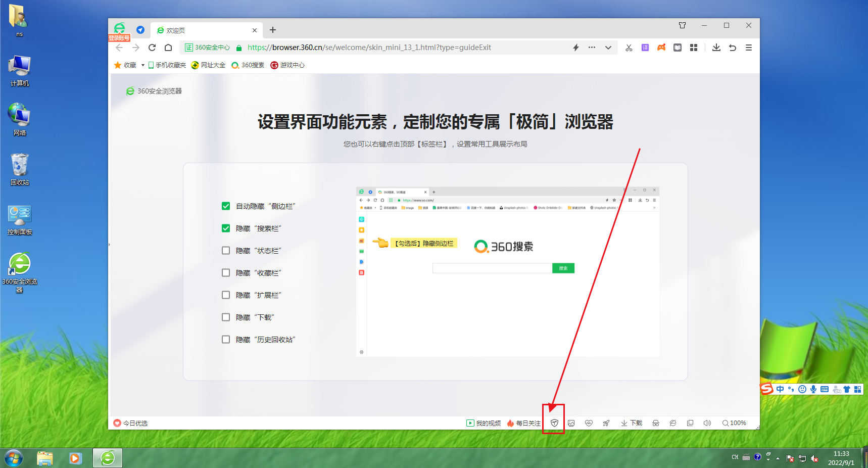The width and height of the screenshot is (868, 468).
Task: Open the reading mode book icon
Action: pos(678,48)
